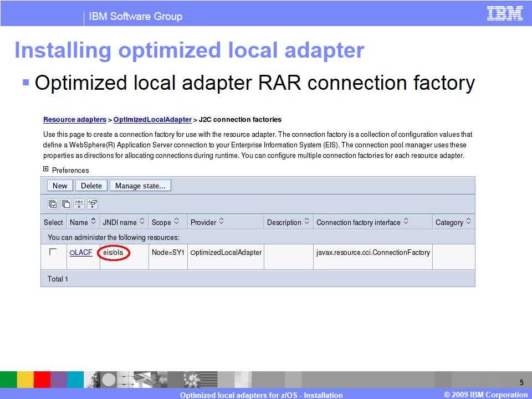Open the OLACF connection factory link
Screen dimensions: 532x399
[x=81, y=253]
